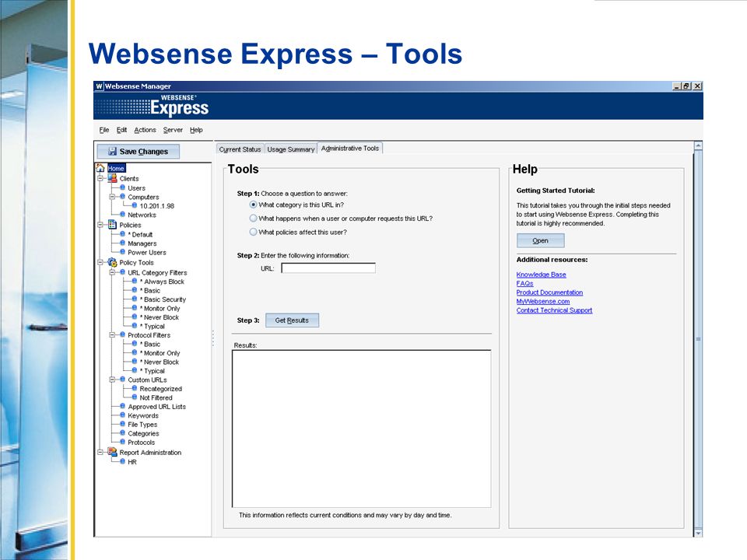Click the bullet icon beside Power Users
747x560 pixels.
122,252
